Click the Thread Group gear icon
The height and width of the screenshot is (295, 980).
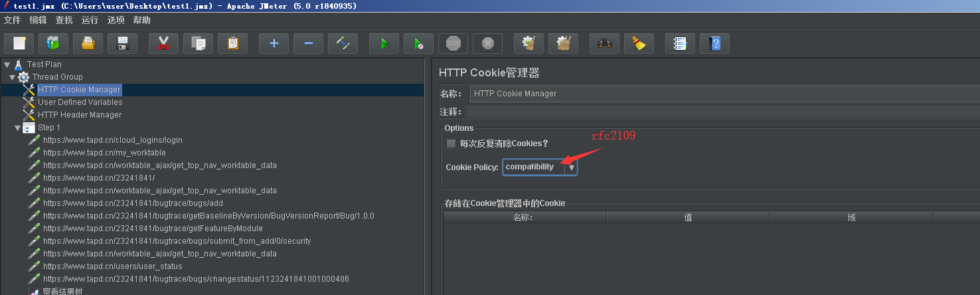pos(23,77)
